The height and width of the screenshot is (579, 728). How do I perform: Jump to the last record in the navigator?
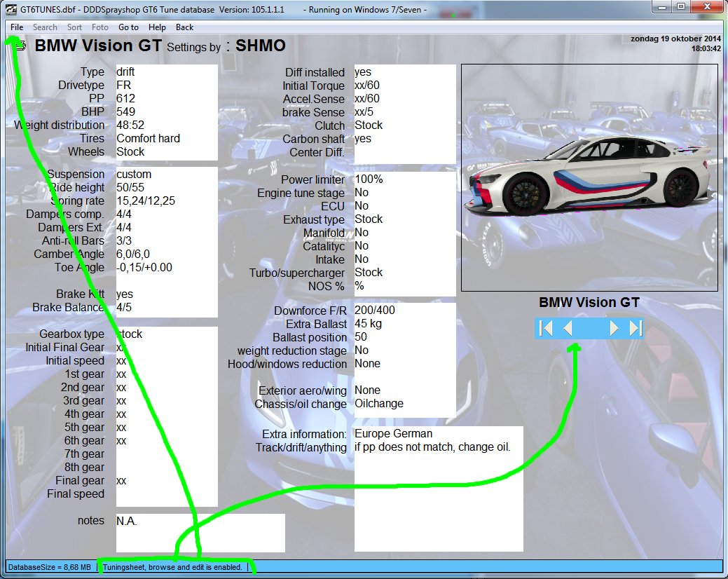636,328
